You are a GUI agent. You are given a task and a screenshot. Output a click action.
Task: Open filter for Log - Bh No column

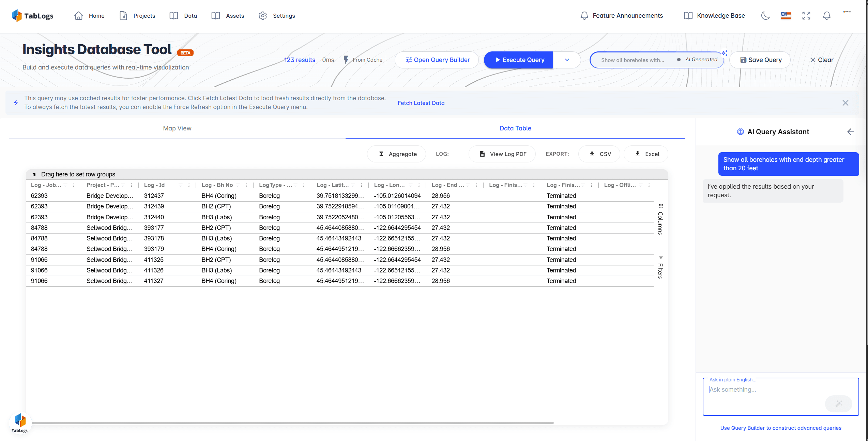pyautogui.click(x=238, y=185)
